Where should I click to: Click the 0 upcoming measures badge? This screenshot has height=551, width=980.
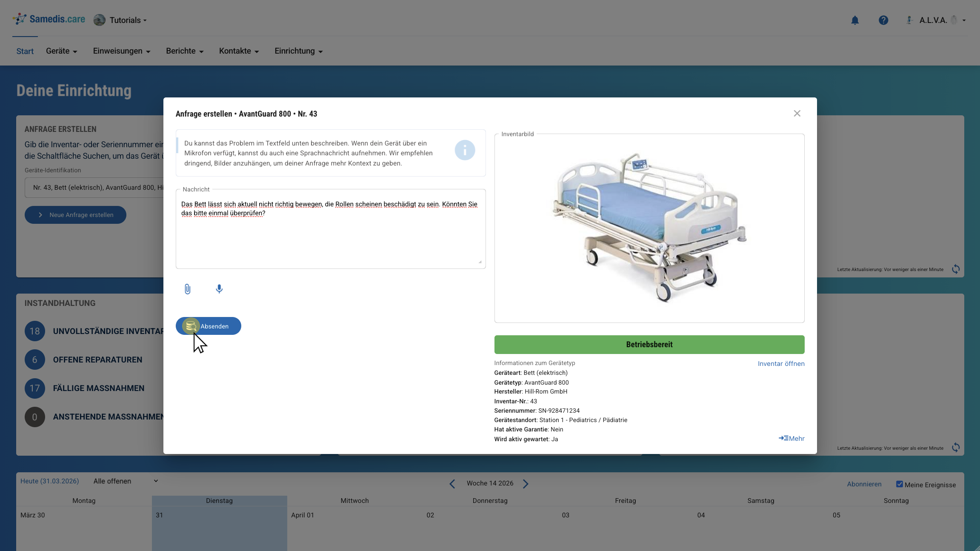(34, 417)
